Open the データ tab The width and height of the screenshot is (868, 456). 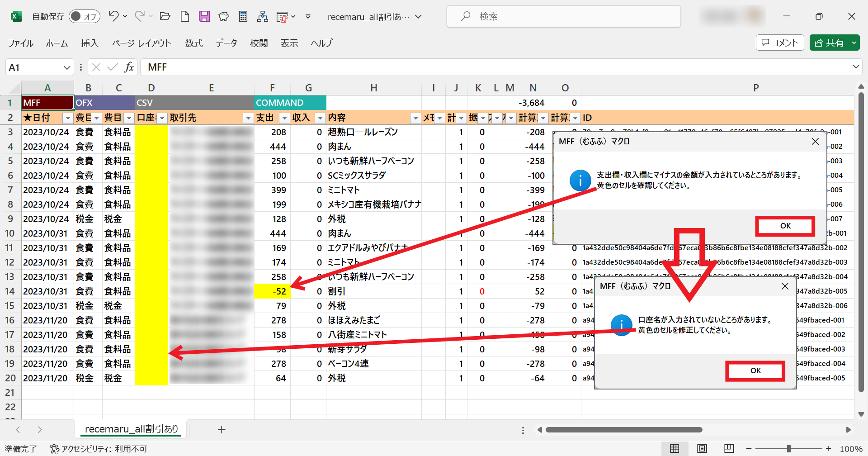226,43
